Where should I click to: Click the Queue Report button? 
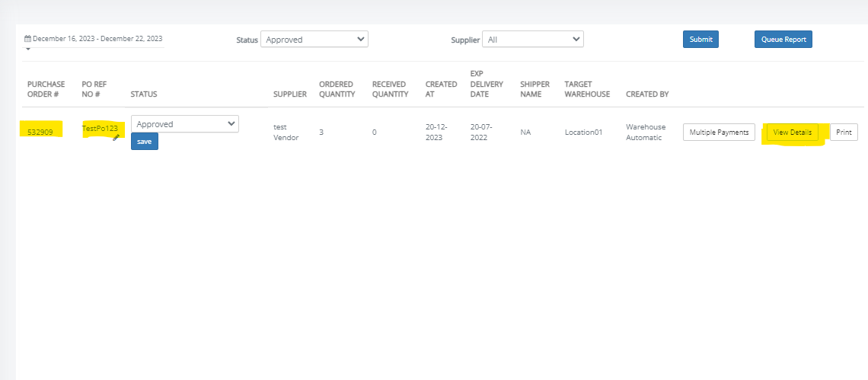pos(783,40)
